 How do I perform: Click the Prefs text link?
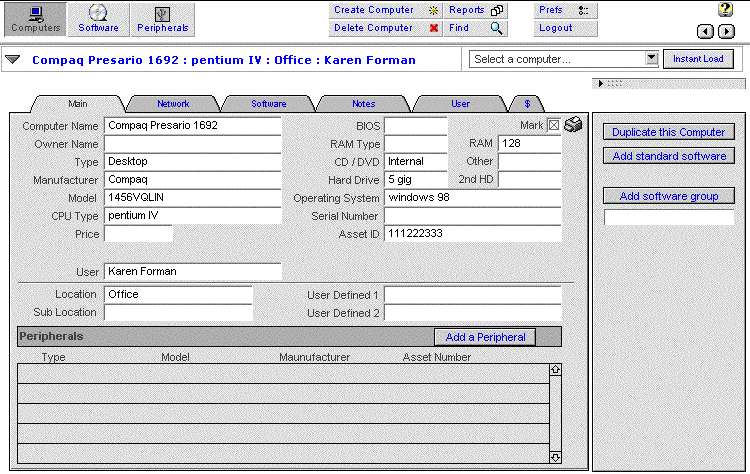[551, 10]
